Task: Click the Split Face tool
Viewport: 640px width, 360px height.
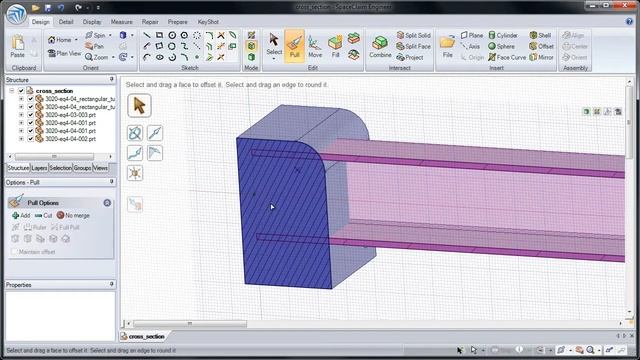Action: [x=413, y=47]
